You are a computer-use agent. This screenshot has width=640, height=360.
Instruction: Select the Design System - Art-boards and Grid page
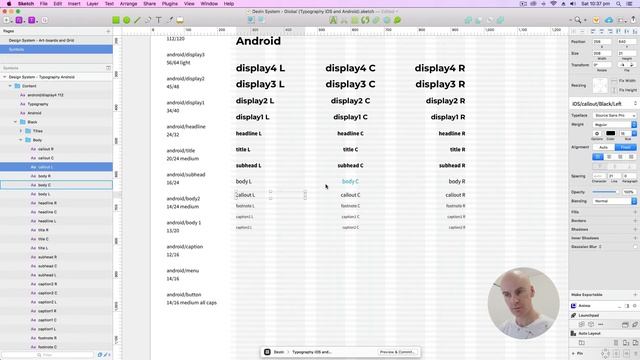pos(56,40)
